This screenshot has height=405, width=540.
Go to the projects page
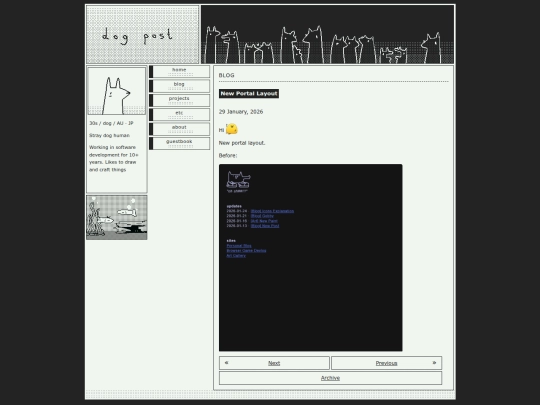tap(179, 100)
